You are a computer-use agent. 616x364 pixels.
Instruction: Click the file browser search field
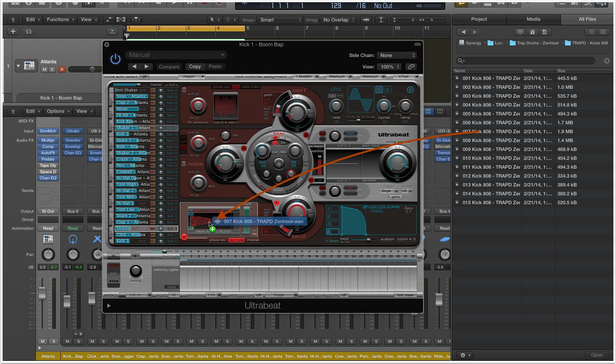click(x=526, y=61)
